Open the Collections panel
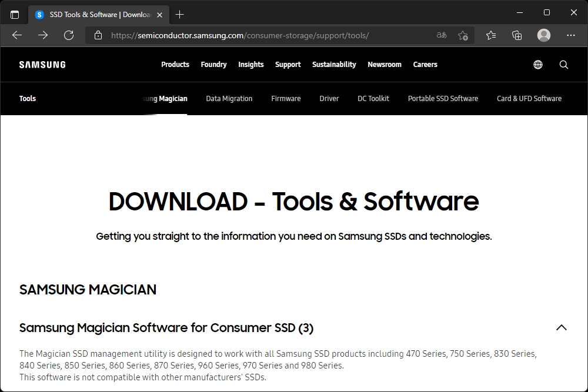The width and height of the screenshot is (588, 392). click(x=517, y=35)
